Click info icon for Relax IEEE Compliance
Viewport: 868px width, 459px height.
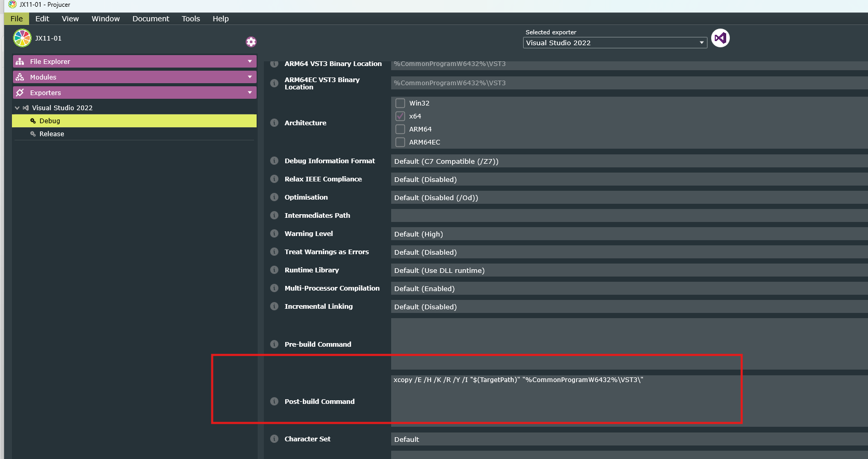click(274, 179)
